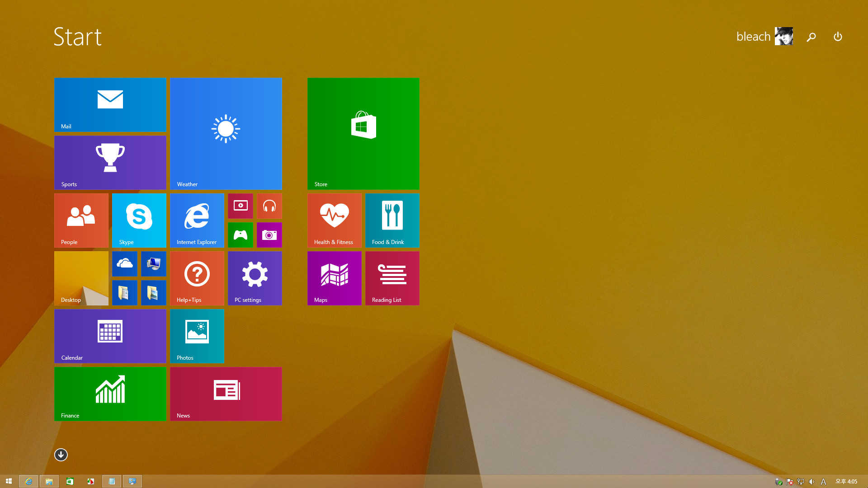
Task: Open the Internet Explorer tile
Action: click(197, 221)
